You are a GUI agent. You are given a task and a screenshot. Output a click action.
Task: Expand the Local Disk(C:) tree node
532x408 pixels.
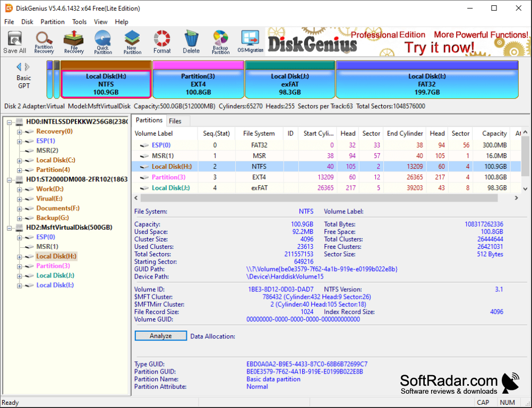point(19,161)
